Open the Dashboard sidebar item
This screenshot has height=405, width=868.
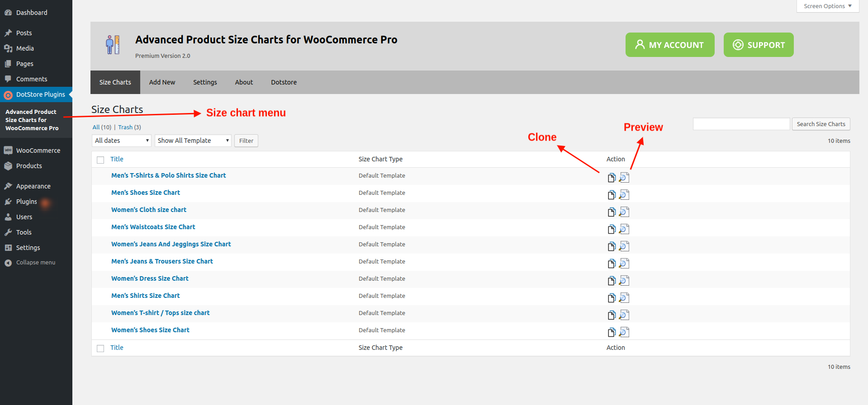point(36,13)
